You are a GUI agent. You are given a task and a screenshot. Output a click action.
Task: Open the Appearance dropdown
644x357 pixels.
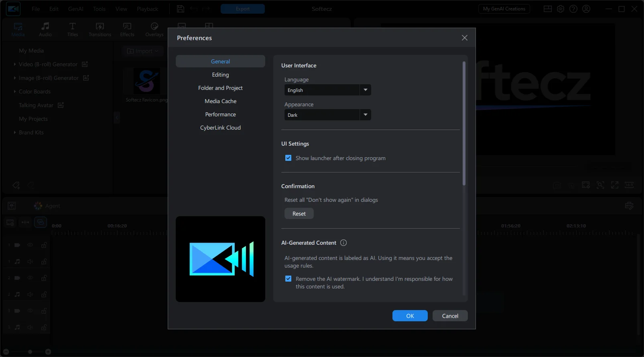pos(328,115)
